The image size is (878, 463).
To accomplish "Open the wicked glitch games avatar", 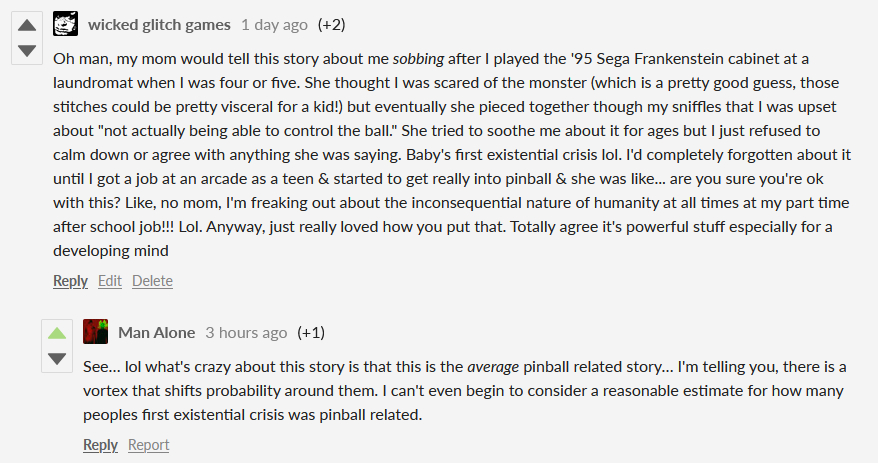I will point(66,24).
